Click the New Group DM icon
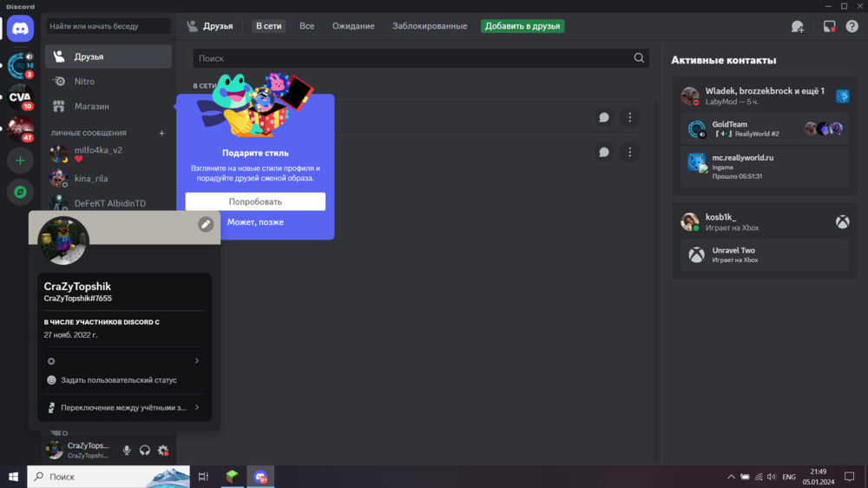 tap(797, 26)
